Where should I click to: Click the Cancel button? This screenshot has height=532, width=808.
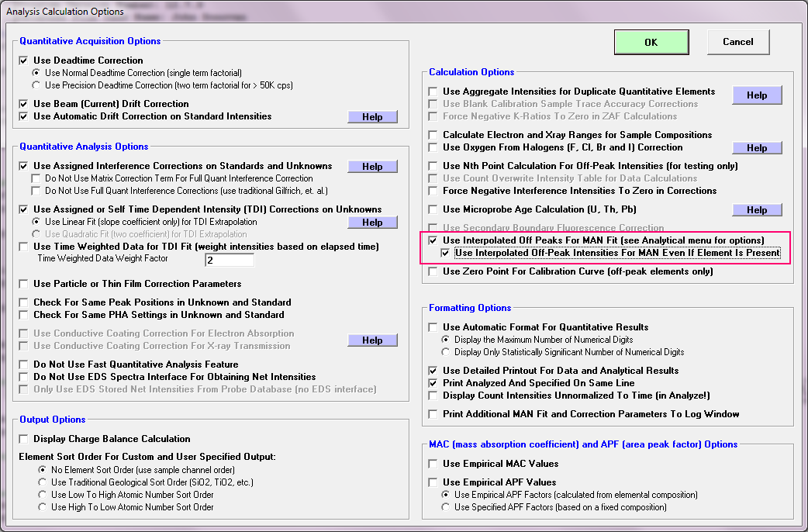pyautogui.click(x=737, y=42)
